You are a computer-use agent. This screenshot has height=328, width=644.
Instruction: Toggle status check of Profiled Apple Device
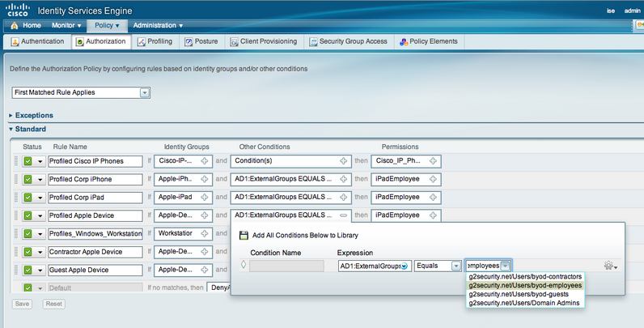28,215
